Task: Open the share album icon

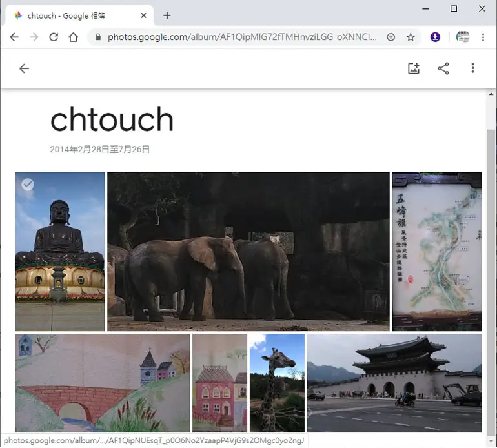Action: pyautogui.click(x=443, y=68)
